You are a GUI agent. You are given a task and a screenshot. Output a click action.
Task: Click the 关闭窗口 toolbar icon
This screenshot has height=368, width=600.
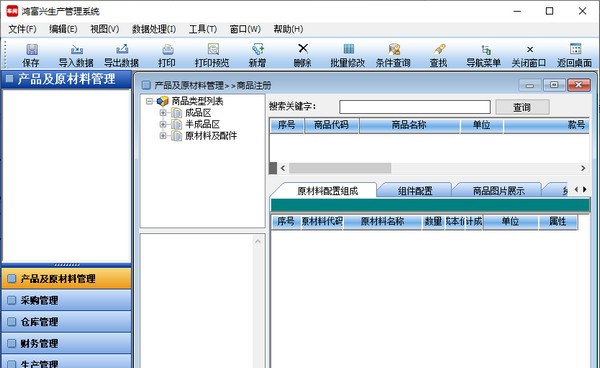[x=530, y=49]
